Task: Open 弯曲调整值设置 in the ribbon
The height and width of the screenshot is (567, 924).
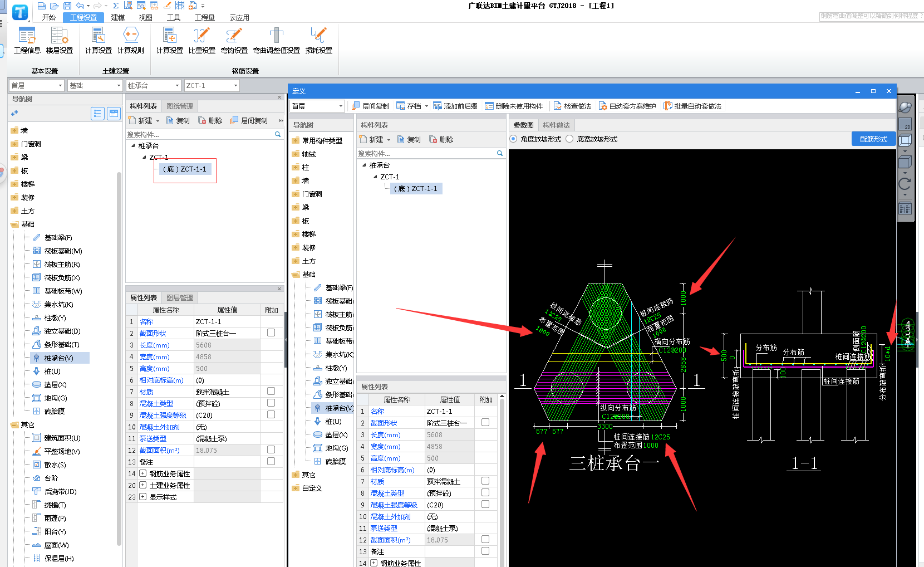Action: click(277, 41)
